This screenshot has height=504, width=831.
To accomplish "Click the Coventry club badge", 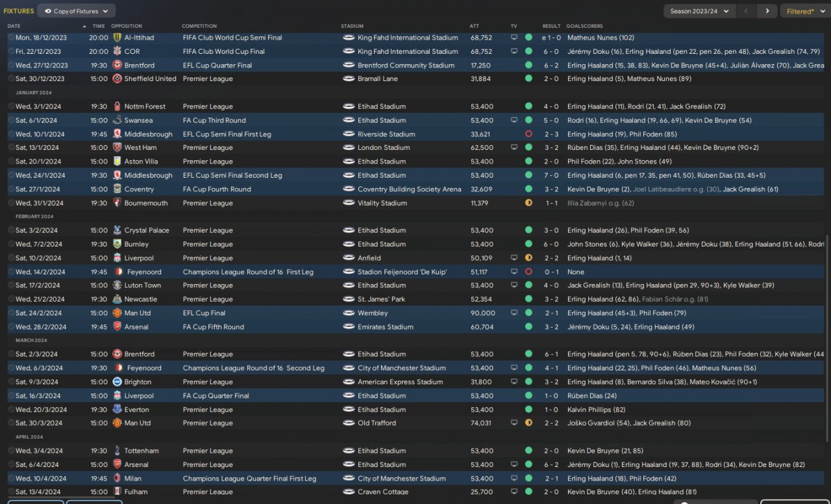I will [x=118, y=189].
